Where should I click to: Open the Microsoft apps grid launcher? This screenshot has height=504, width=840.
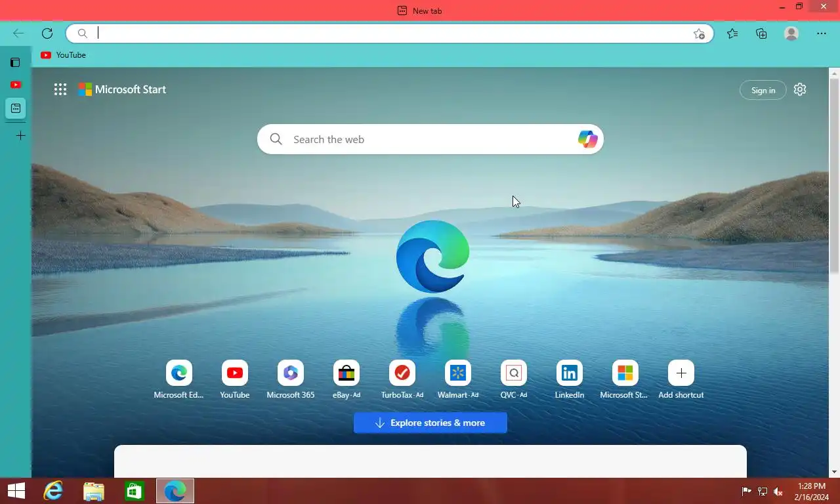60,89
